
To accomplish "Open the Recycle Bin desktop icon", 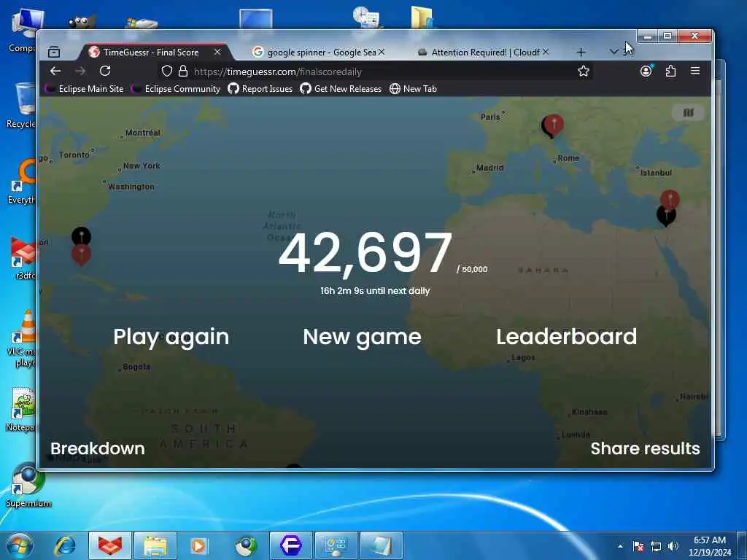I will coord(21,106).
